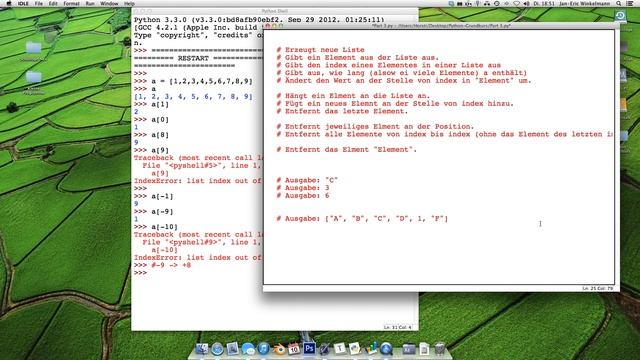Click editor status 'Ln: 25 Col: 79'

tap(597, 288)
